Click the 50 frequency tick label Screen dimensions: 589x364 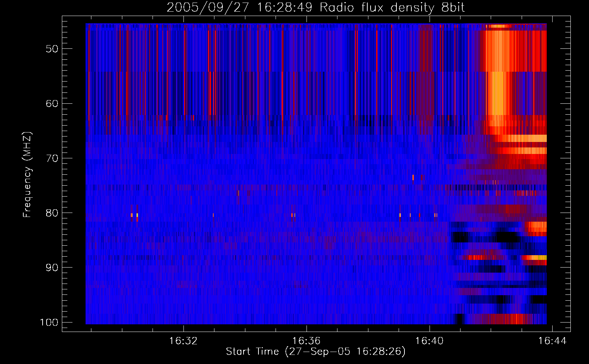52,49
